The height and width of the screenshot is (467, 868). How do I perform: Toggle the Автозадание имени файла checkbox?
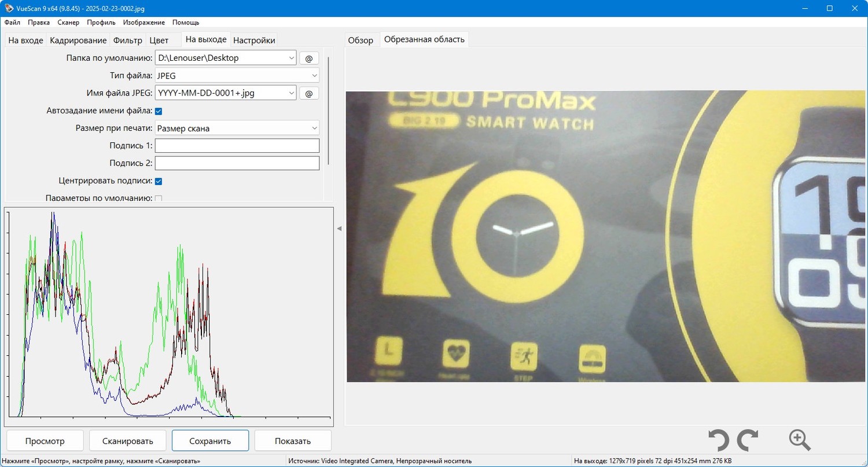[x=159, y=111]
